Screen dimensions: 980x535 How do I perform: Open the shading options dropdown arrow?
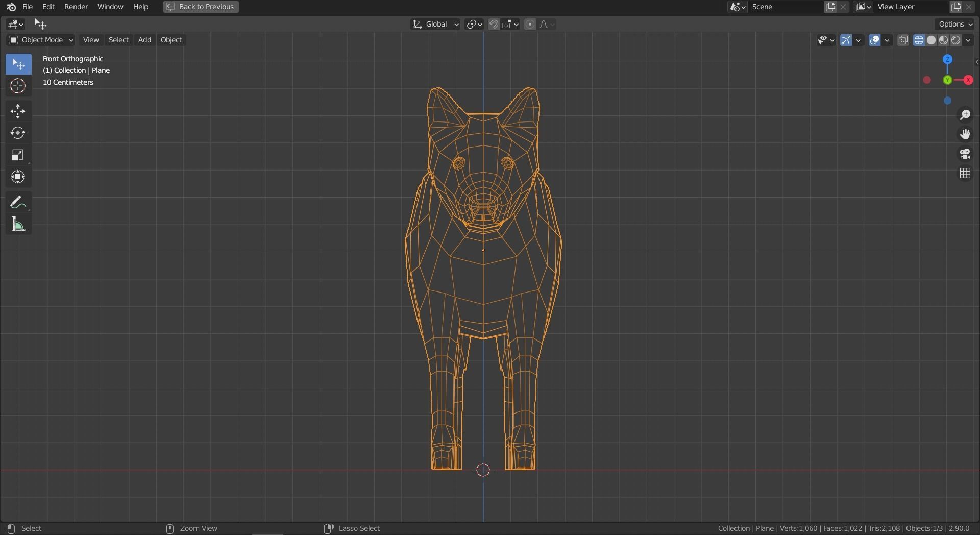point(968,40)
